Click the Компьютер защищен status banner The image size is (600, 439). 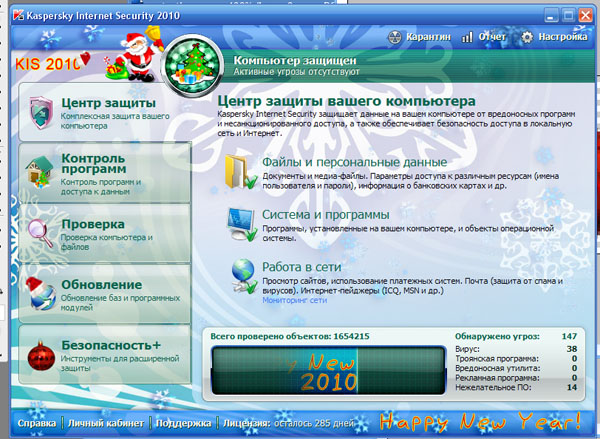(x=409, y=66)
